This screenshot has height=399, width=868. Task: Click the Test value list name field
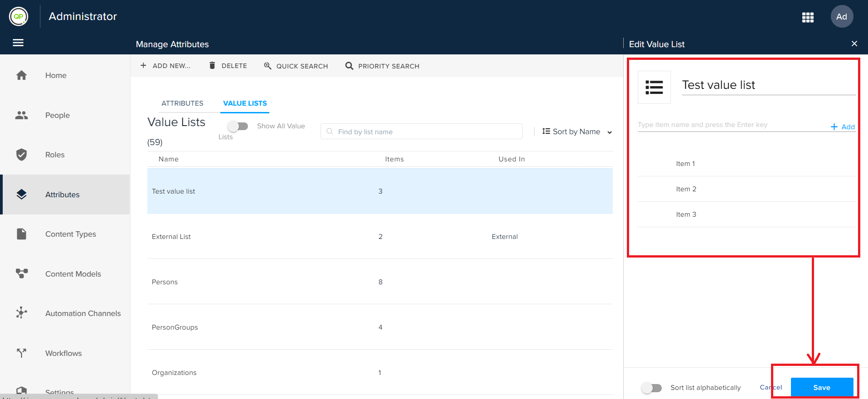[x=769, y=85]
